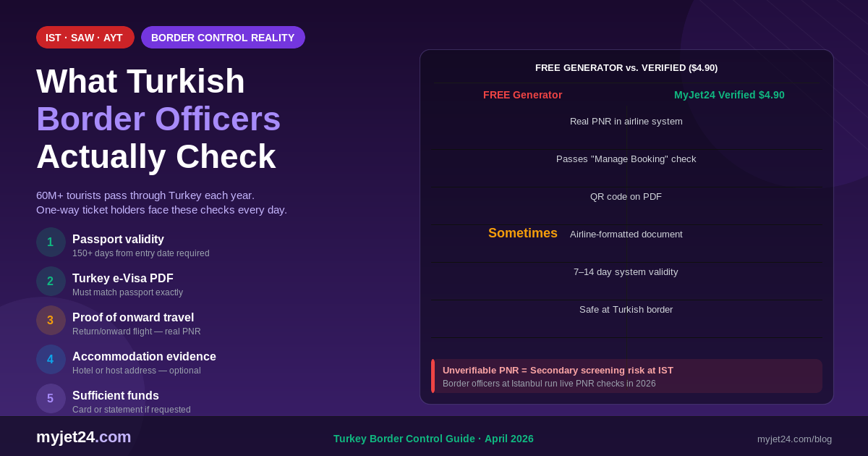The image size is (868, 456).
Task: Click the Proof of onward travel heading
Action: tap(133, 318)
